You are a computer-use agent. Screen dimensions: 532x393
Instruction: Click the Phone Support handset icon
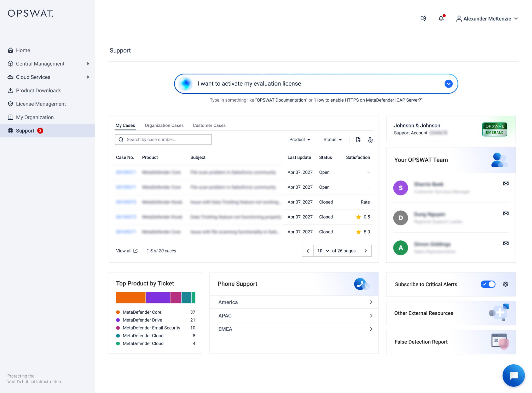[x=360, y=284]
